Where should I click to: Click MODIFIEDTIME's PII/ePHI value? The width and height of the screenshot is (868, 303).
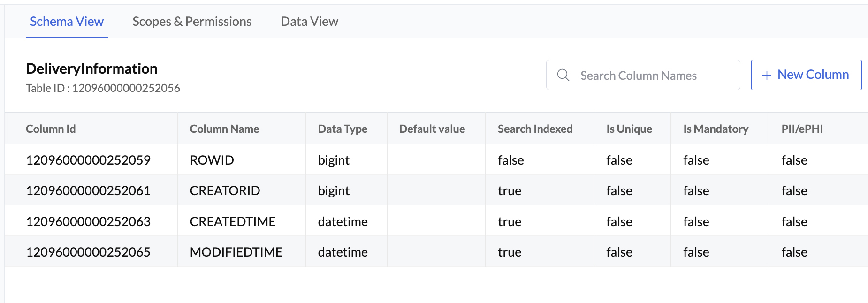794,252
